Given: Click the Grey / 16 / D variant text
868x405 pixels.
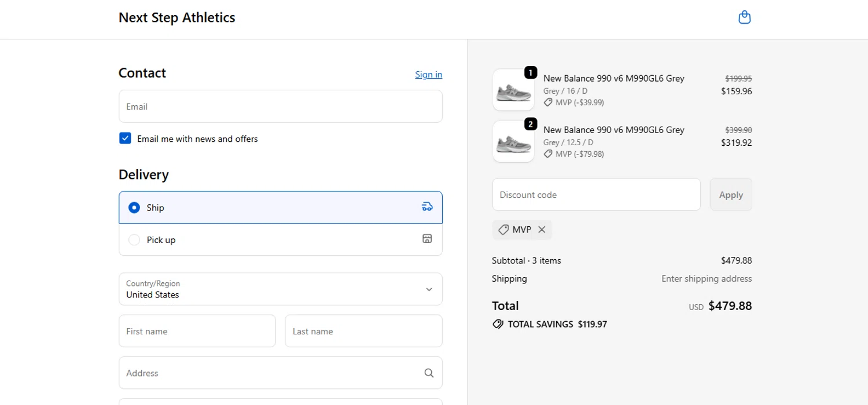Looking at the screenshot, I should (x=565, y=91).
